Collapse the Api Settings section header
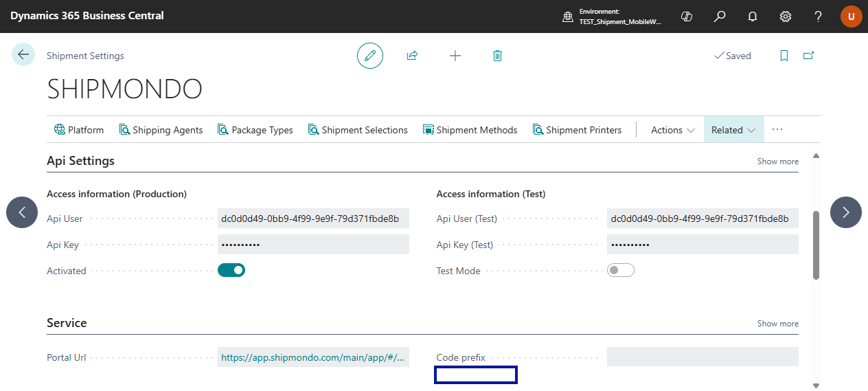The height and width of the screenshot is (391, 868). coord(80,161)
